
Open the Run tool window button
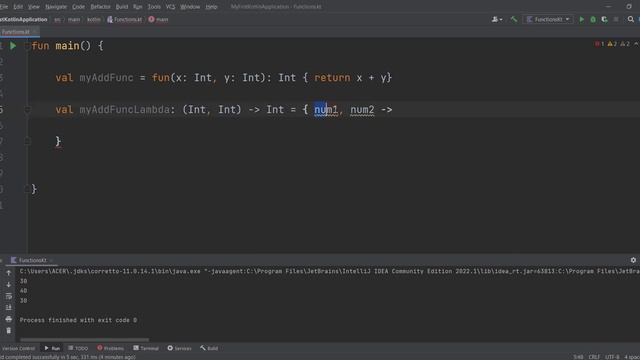pos(52,348)
